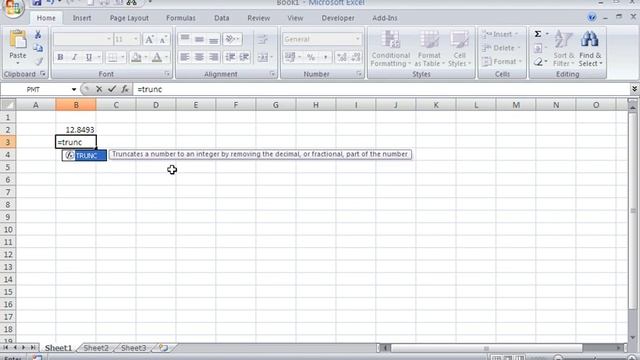Image resolution: width=640 pixels, height=360 pixels.
Task: Click the Select All corner button
Action: coord(8,105)
